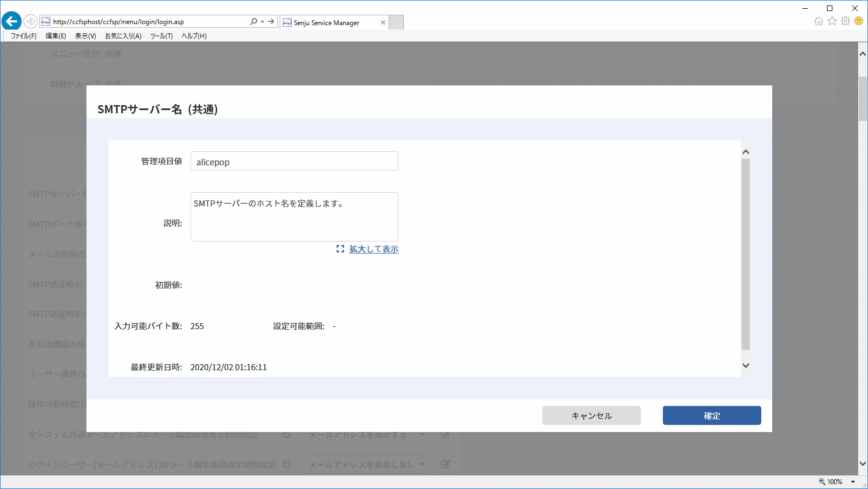Open the browser tools gear icon
Image resolution: width=868 pixels, height=489 pixels.
pos(846,21)
